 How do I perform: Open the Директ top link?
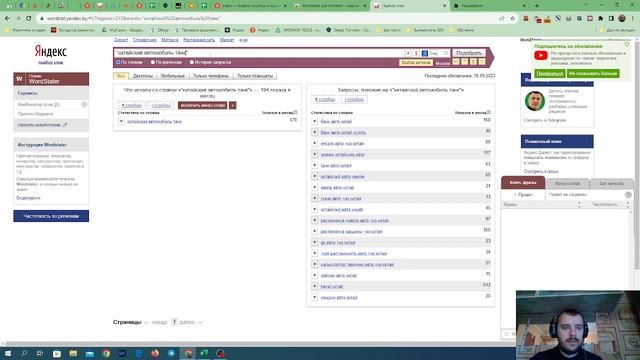pos(121,40)
